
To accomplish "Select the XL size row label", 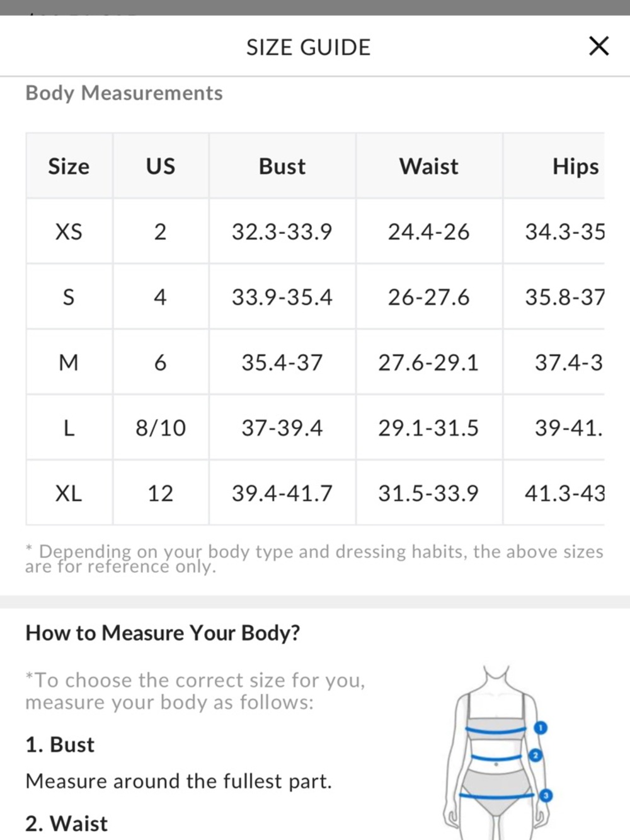I will (x=69, y=493).
